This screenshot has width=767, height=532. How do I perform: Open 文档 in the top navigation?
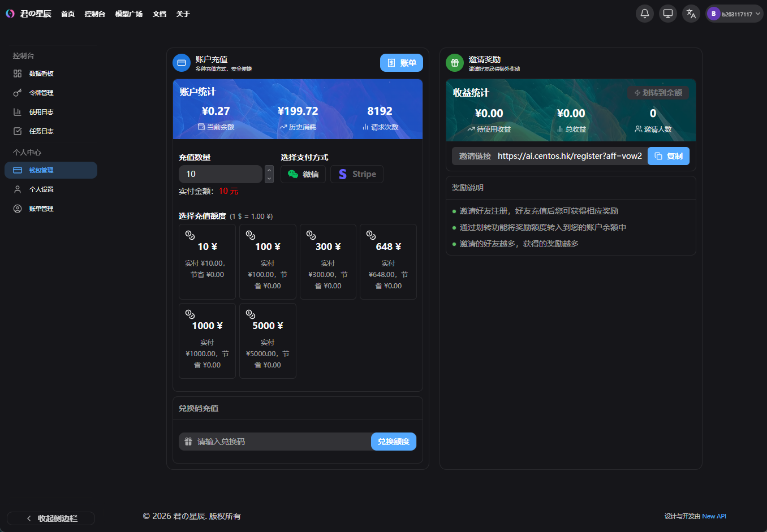click(x=160, y=14)
